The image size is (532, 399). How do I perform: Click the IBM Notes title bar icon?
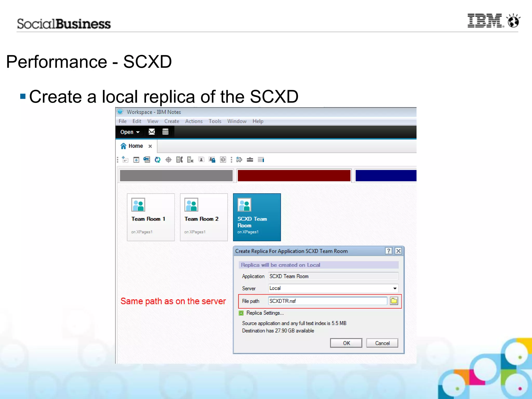[x=120, y=112]
